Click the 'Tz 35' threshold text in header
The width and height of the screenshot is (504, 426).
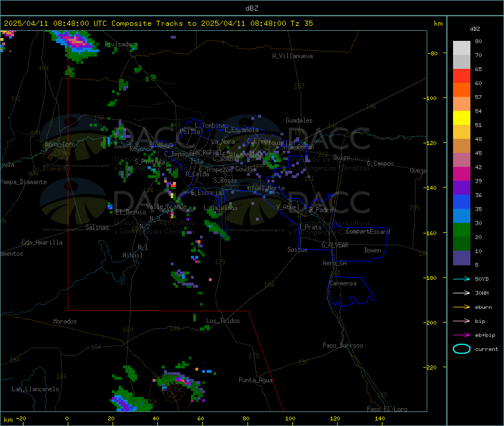coord(301,24)
